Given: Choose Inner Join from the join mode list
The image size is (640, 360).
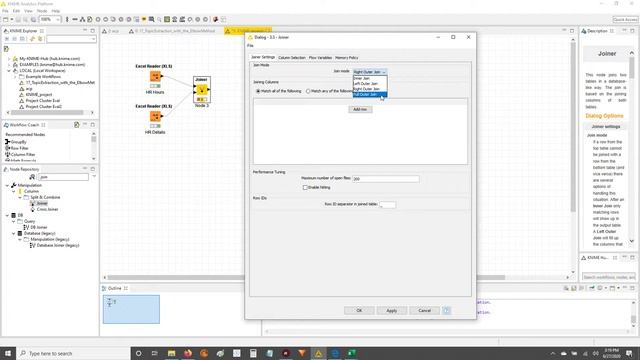Looking at the screenshot, I should point(370,78).
